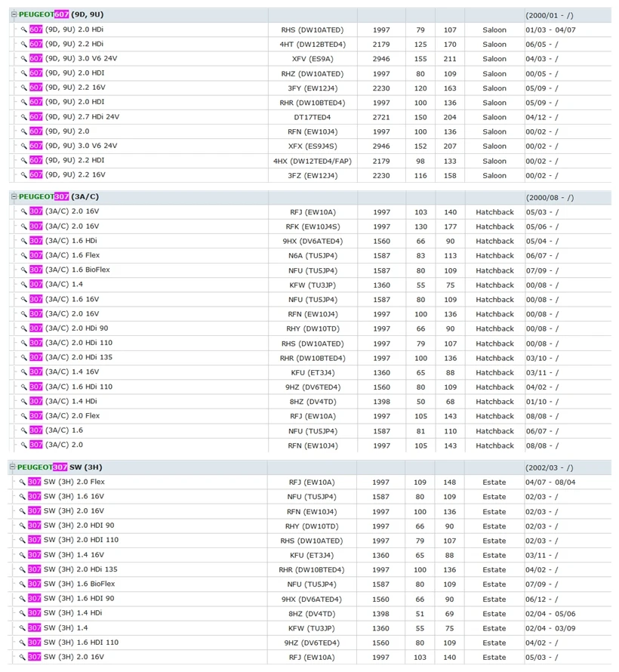Select 307 SW (3H) 2.0 16V RFJ row name
The height and width of the screenshot is (672, 619).
(x=66, y=657)
